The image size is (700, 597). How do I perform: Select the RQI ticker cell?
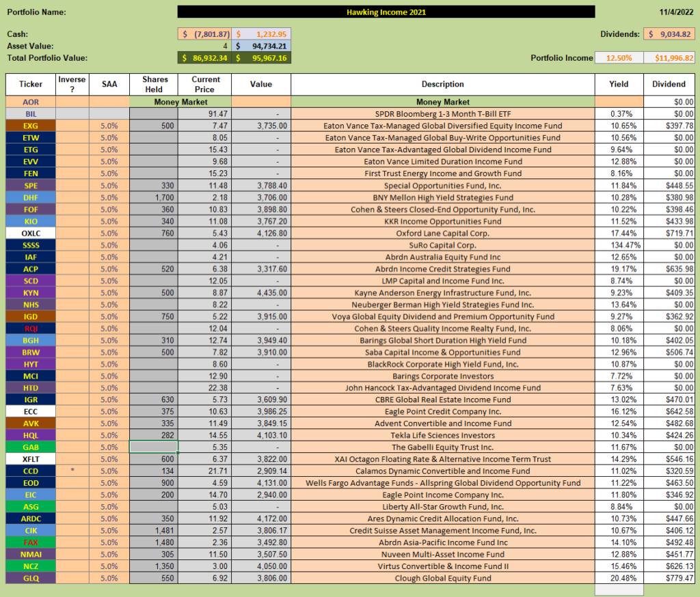[x=31, y=329]
